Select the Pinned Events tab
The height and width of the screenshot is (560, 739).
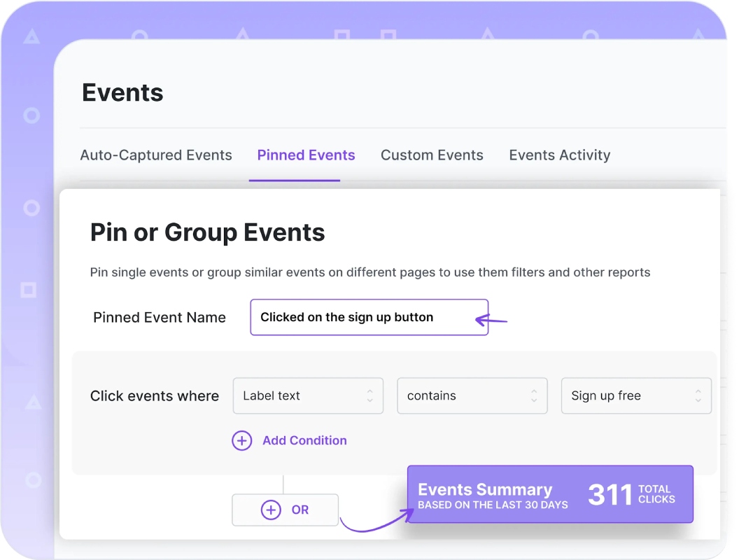pyautogui.click(x=306, y=155)
